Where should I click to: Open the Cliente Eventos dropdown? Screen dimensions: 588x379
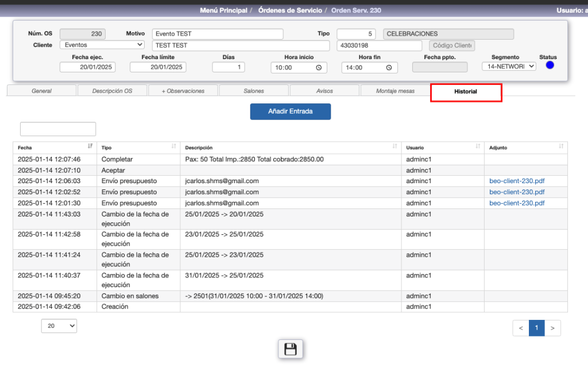pyautogui.click(x=102, y=45)
